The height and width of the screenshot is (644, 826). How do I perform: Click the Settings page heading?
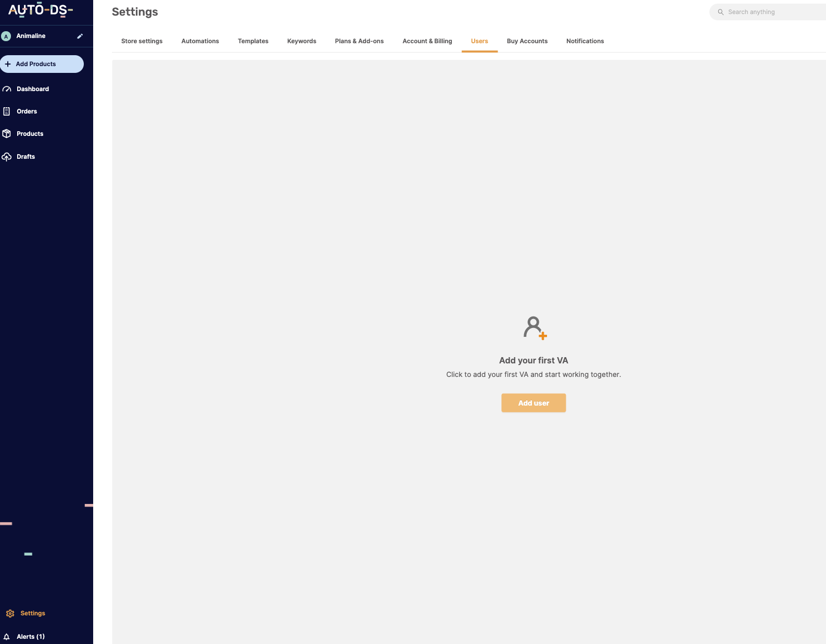pyautogui.click(x=135, y=12)
